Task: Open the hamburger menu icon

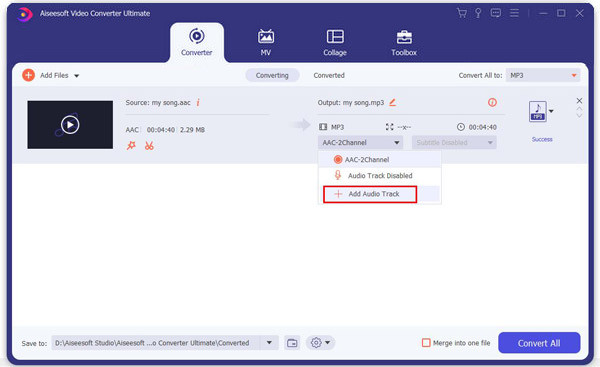Action: pos(514,13)
